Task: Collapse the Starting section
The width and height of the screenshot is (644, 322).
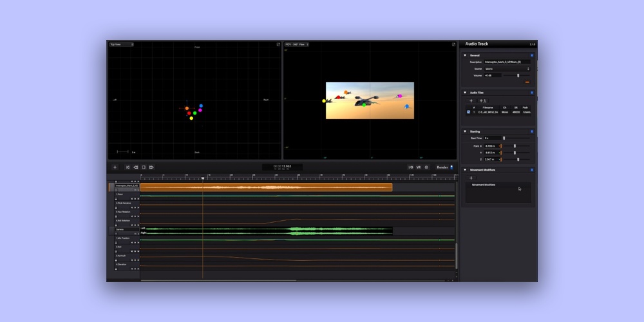Action: (465, 131)
